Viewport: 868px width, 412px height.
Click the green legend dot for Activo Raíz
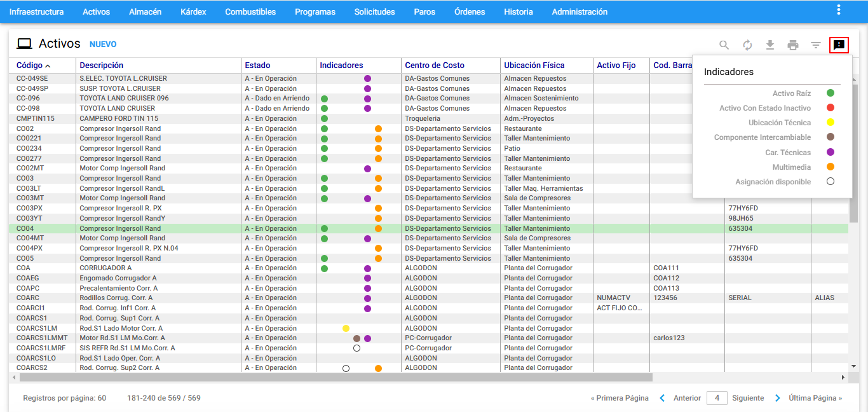tap(830, 93)
